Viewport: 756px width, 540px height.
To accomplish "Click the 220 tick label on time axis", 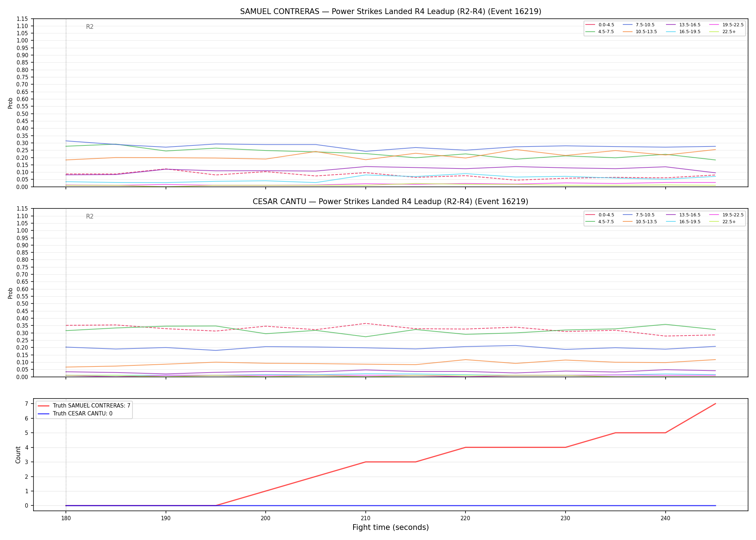I will [465, 519].
